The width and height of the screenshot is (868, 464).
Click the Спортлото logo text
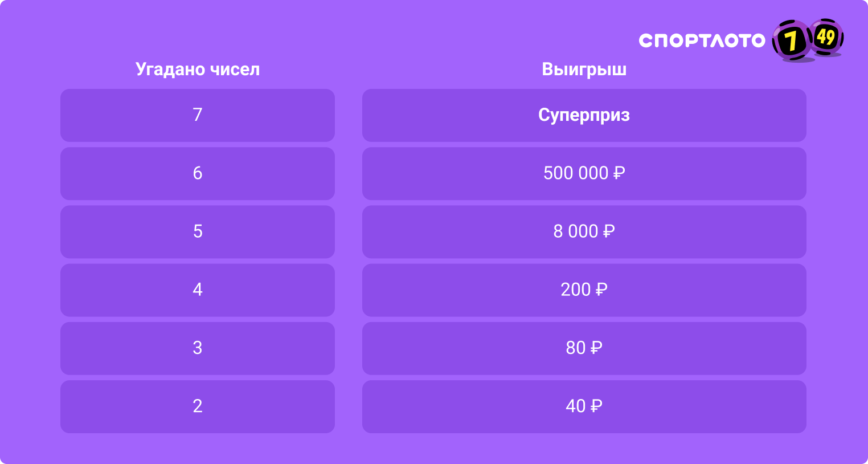[x=702, y=40]
